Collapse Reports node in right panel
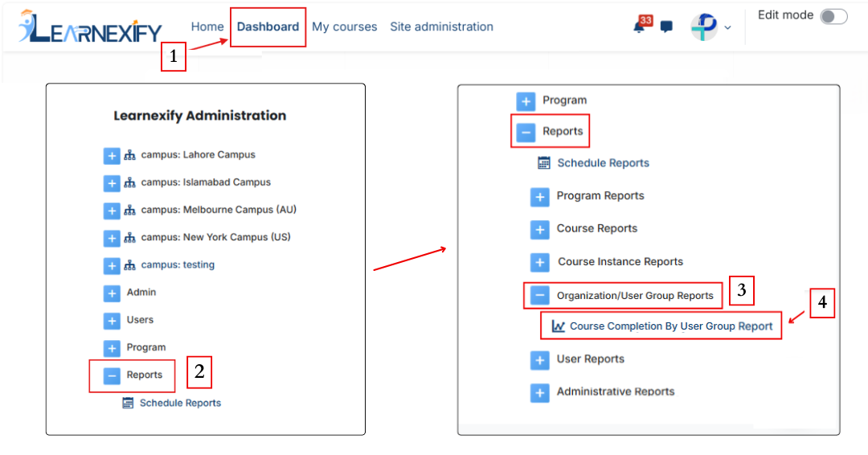Viewport: 868px width, 455px height. click(x=526, y=133)
